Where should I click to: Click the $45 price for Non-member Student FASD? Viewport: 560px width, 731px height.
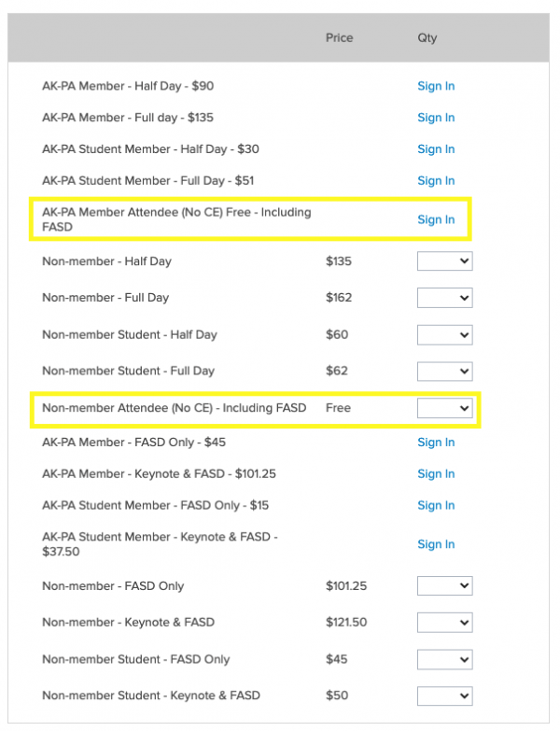pyautogui.click(x=336, y=659)
